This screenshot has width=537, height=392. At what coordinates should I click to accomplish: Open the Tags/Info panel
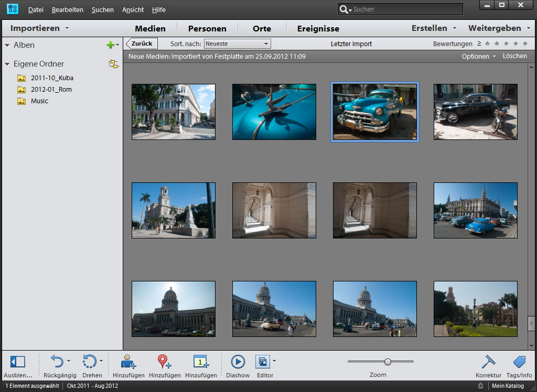pyautogui.click(x=519, y=362)
